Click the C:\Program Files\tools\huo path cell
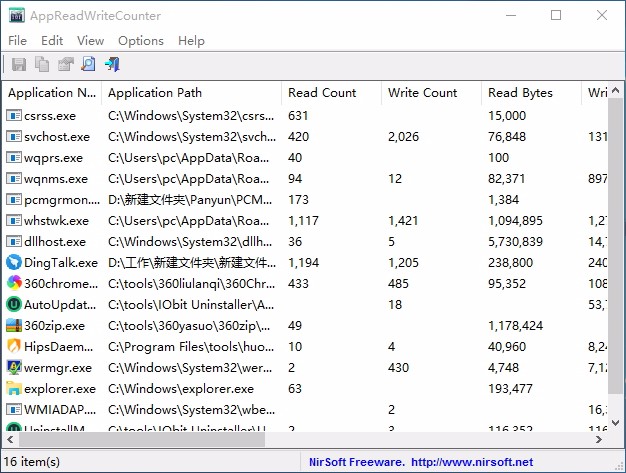Screen dimensions: 626x473 (x=191, y=347)
